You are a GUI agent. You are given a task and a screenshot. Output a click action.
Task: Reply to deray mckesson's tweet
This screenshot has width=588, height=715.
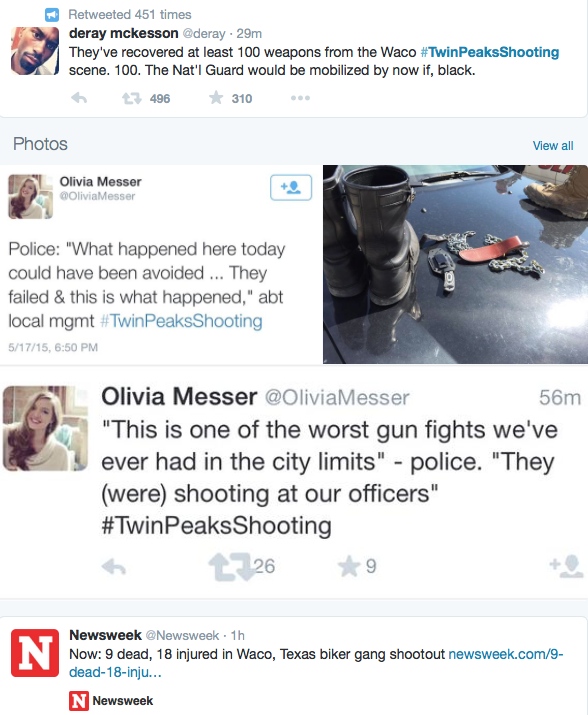click(79, 98)
